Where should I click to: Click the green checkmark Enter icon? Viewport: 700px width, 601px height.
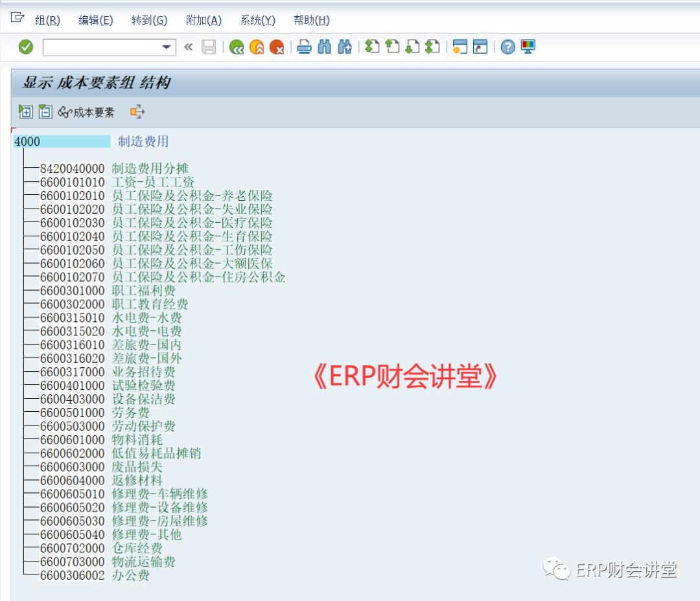26,47
